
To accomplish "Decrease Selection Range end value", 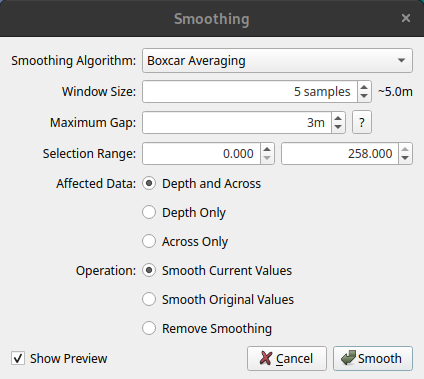I will [405, 158].
